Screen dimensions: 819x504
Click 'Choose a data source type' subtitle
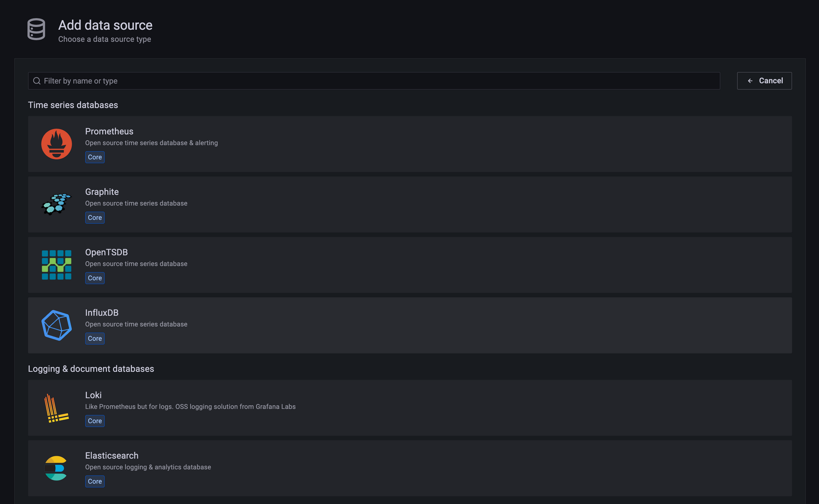[x=104, y=39]
